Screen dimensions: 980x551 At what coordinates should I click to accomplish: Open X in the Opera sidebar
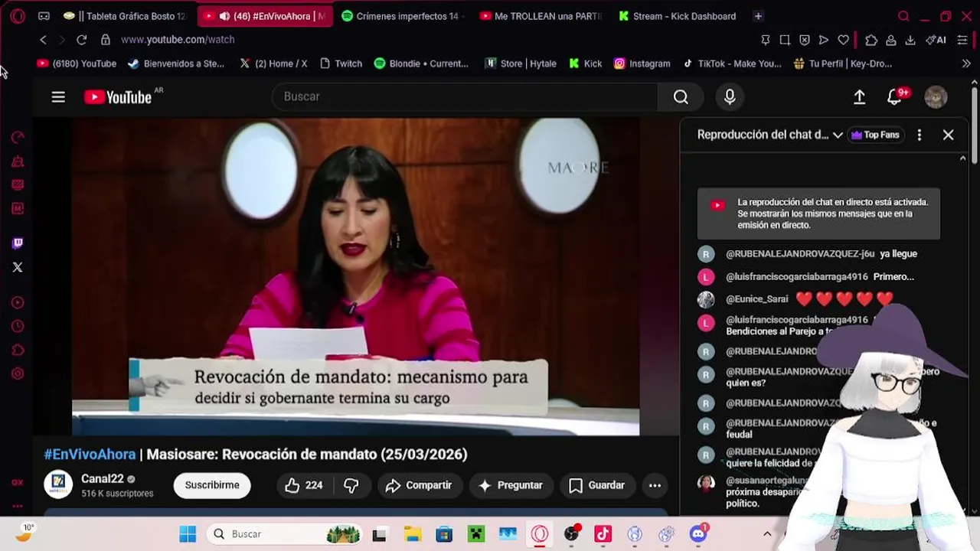[x=18, y=267]
